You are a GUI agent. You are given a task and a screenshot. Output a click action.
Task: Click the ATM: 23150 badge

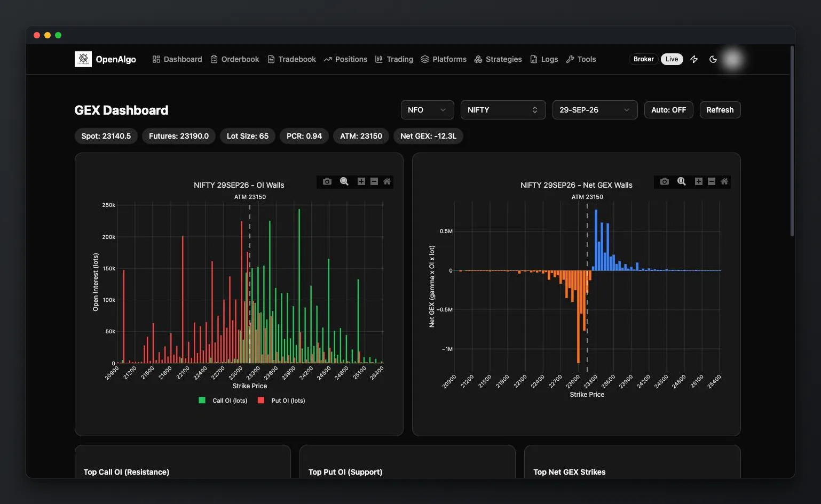361,136
